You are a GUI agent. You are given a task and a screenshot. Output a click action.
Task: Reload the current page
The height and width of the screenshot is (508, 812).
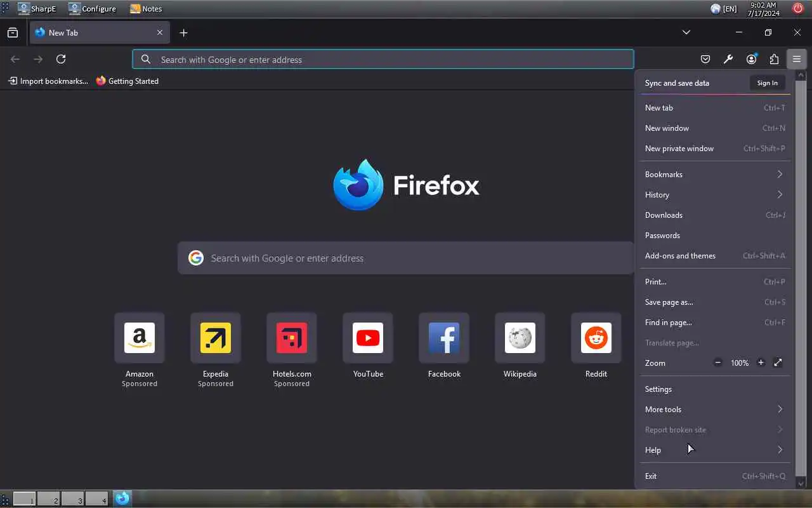pos(61,59)
